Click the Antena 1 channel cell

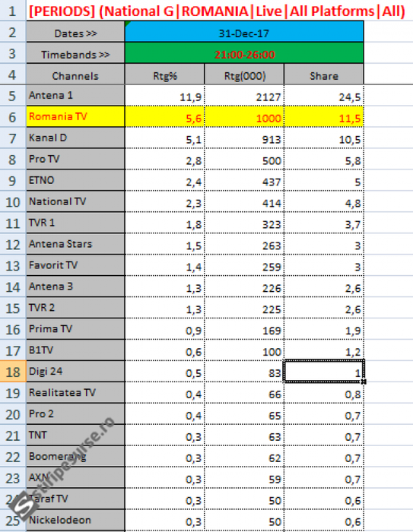click(x=75, y=95)
